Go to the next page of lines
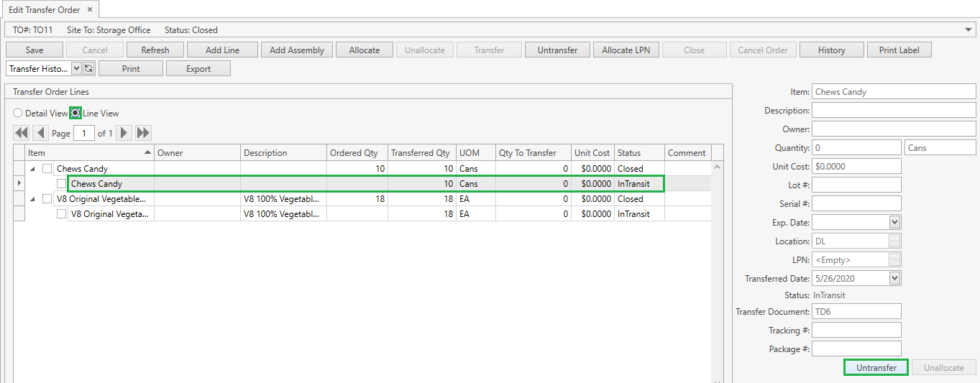The width and height of the screenshot is (980, 383). [x=124, y=133]
